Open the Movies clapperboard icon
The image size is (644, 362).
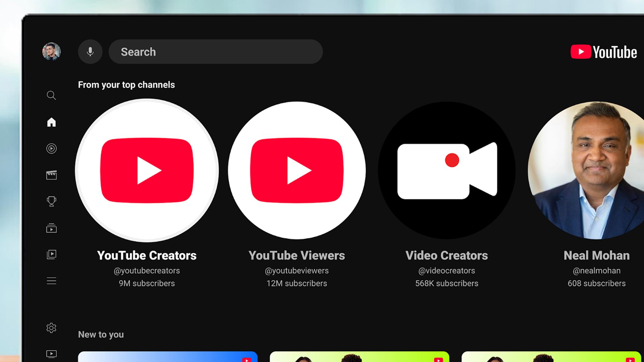[x=51, y=175]
